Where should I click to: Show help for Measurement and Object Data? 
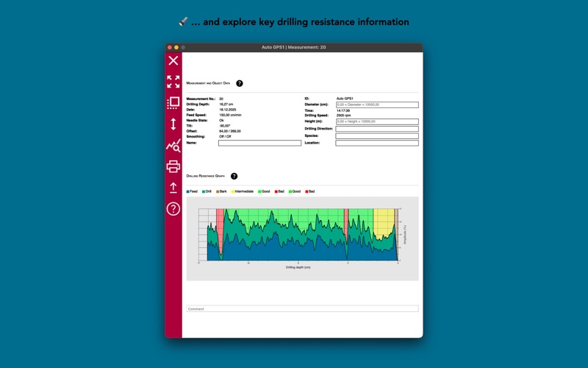point(240,83)
